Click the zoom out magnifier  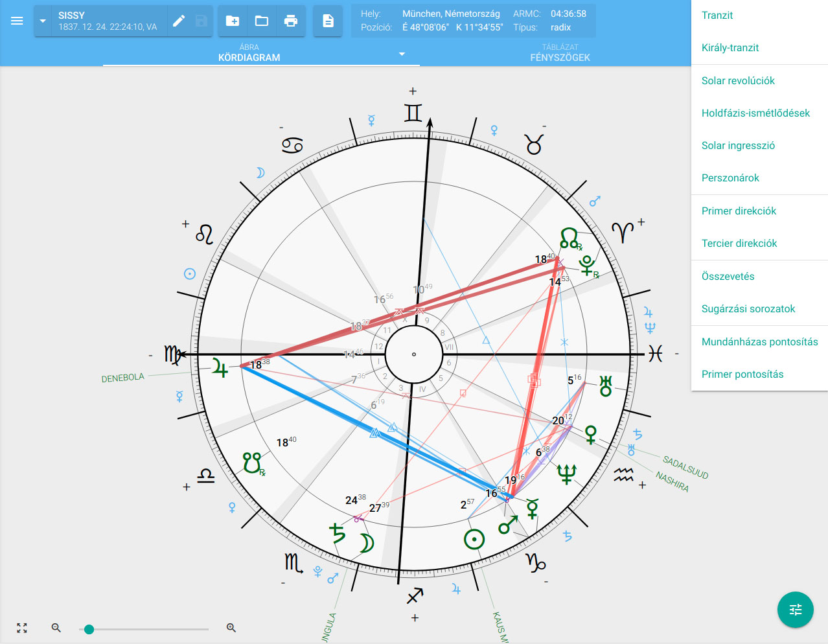click(x=56, y=628)
